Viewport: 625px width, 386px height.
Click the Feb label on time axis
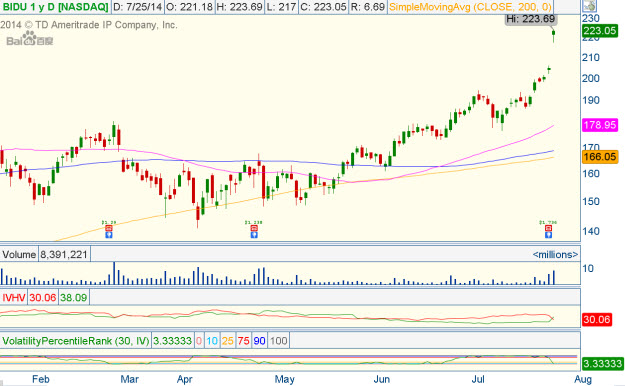pyautogui.click(x=41, y=379)
